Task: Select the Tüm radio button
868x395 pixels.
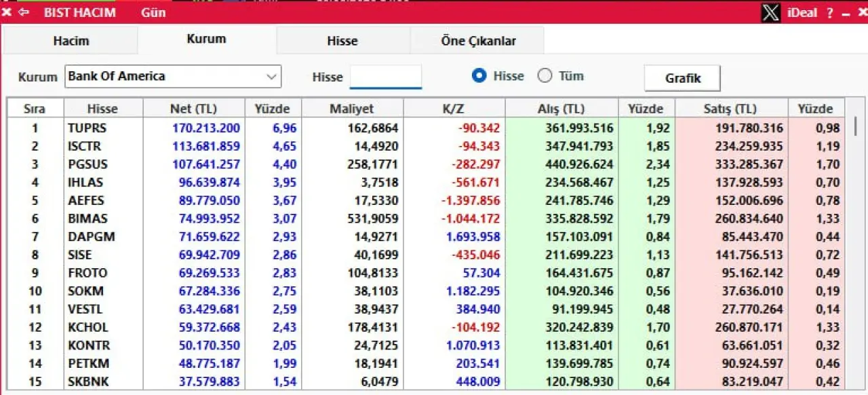Action: click(545, 76)
